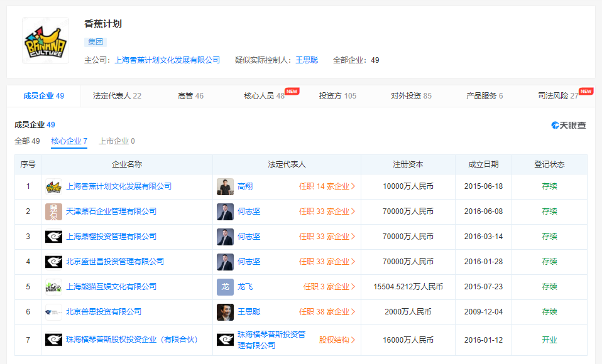
Task: Open 珠海横琴普斯投资管理有限公司 representative link
Action: (x=271, y=340)
